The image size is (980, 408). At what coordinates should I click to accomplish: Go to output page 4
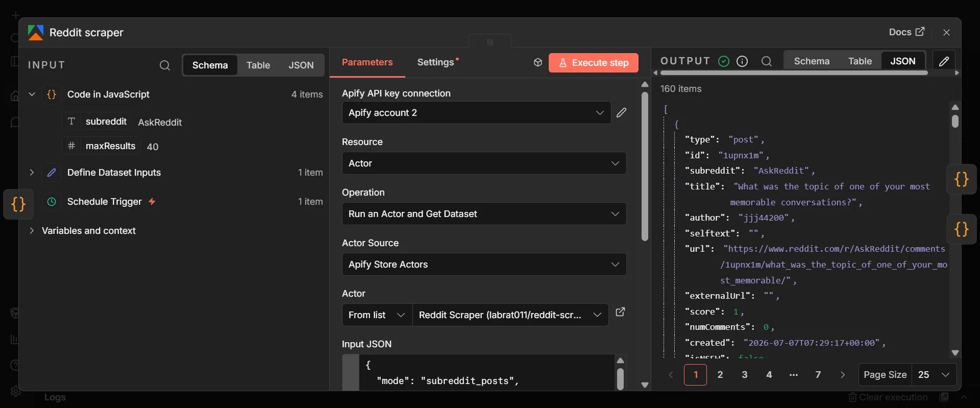(x=769, y=375)
